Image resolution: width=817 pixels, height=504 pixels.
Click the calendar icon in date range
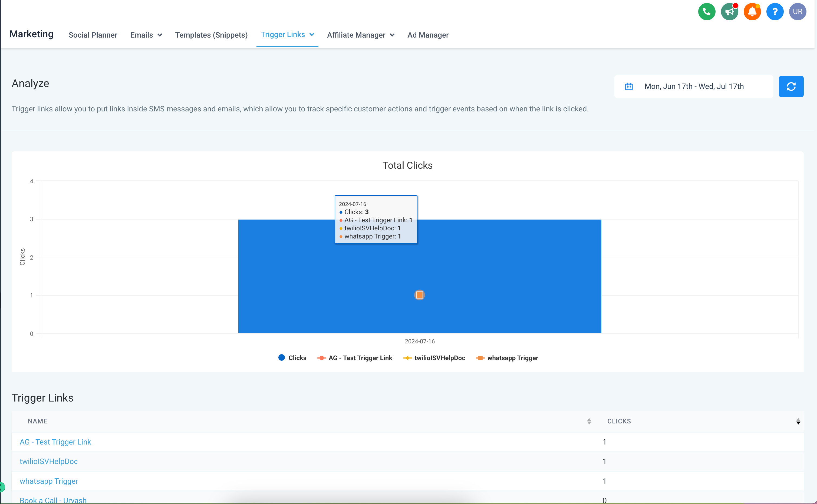[629, 87]
